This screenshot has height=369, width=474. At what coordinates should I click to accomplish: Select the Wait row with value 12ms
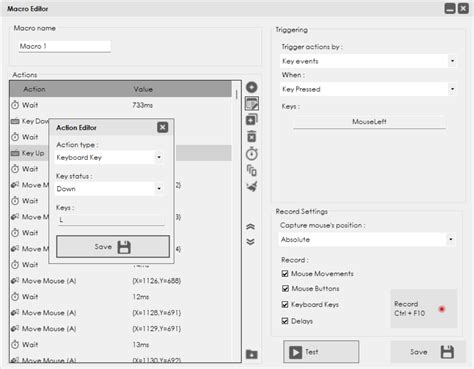(x=121, y=297)
